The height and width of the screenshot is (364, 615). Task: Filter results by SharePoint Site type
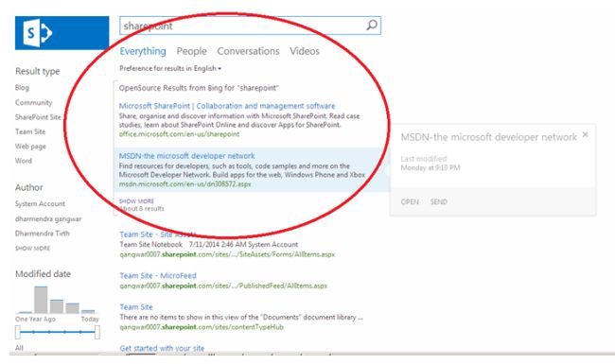tap(38, 117)
